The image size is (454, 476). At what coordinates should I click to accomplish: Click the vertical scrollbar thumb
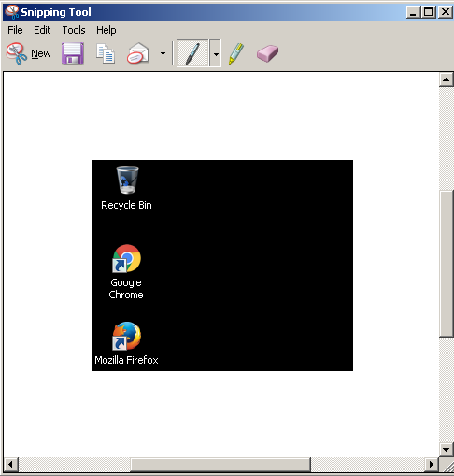tap(447, 264)
